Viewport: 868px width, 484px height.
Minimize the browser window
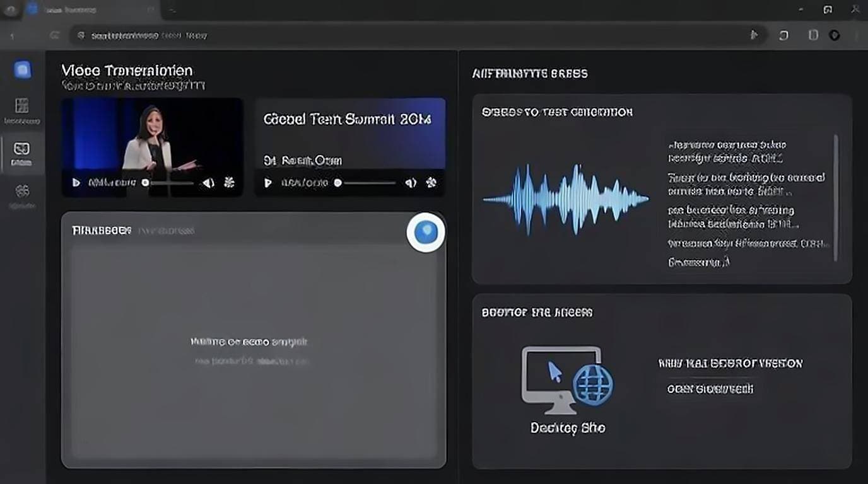tap(801, 9)
